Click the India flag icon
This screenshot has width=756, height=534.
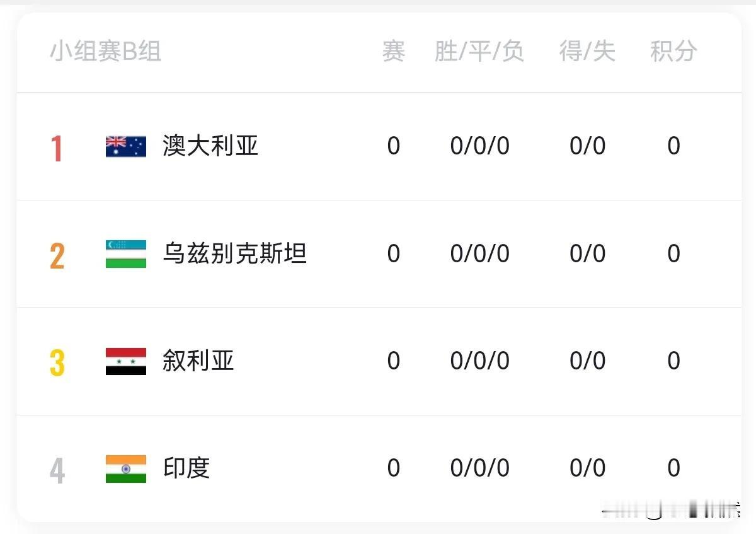126,469
